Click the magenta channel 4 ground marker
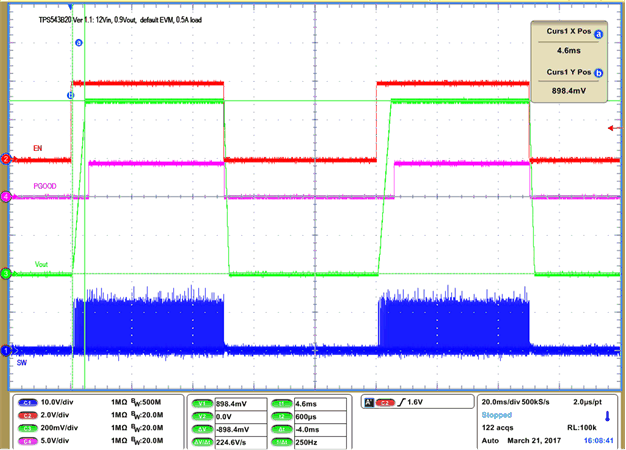 [x=6, y=197]
